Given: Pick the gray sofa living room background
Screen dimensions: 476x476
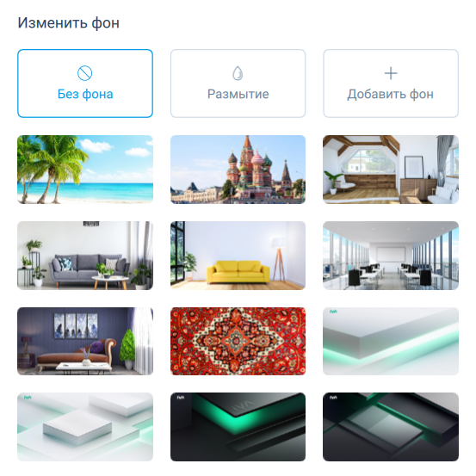Looking at the screenshot, I should click(x=85, y=256).
